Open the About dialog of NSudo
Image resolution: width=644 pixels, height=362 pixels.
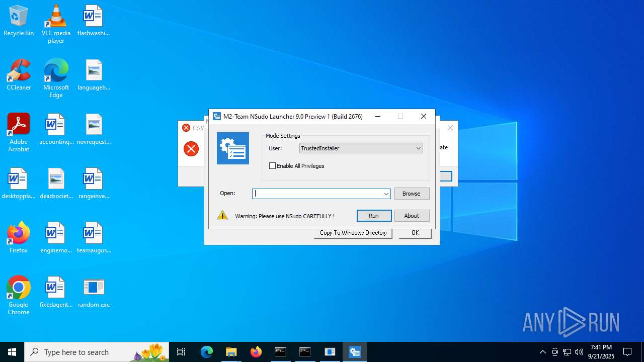(412, 216)
